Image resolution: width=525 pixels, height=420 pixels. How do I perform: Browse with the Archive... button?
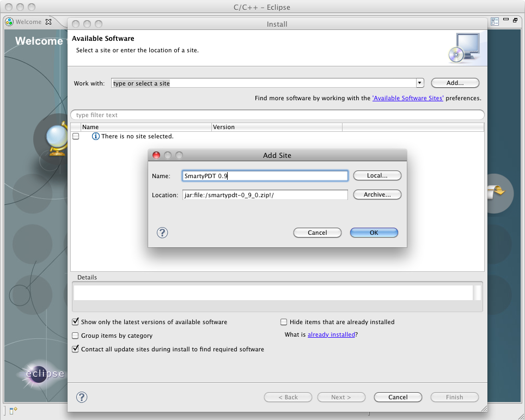(x=377, y=194)
